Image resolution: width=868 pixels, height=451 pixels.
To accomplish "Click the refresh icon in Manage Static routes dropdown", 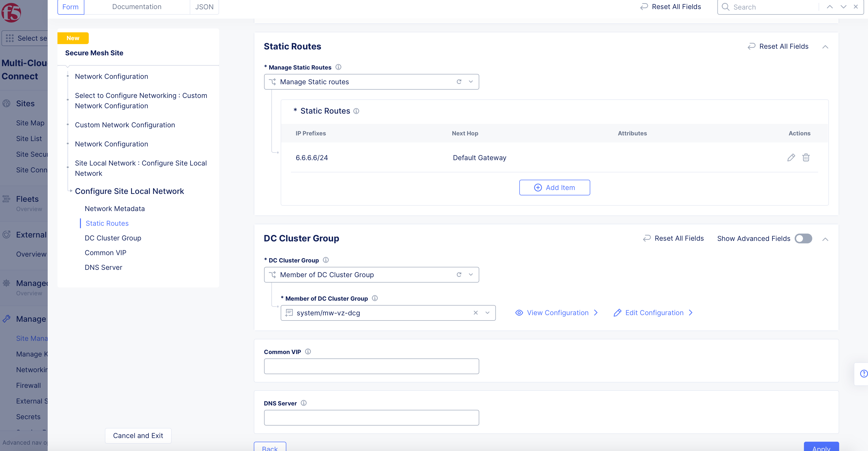I will (459, 82).
